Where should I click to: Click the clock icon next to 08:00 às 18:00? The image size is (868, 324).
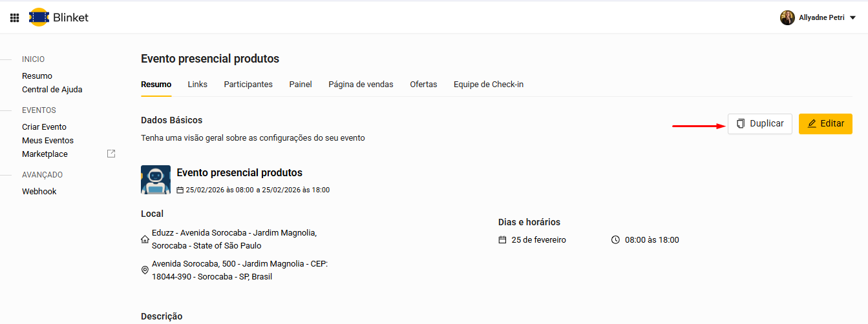point(615,240)
